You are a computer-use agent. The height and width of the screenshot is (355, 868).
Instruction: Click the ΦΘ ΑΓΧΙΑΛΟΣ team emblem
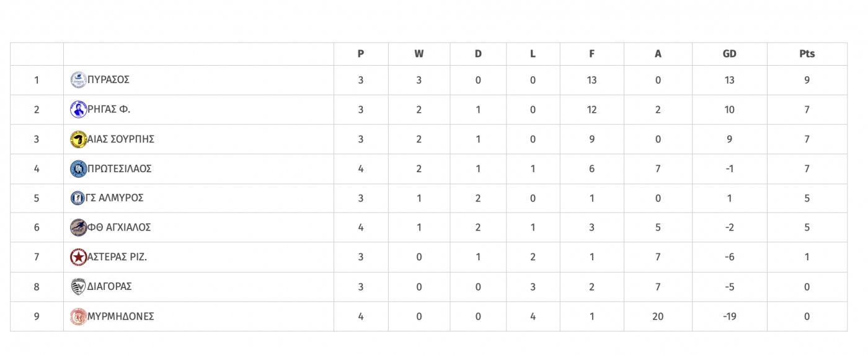click(79, 227)
